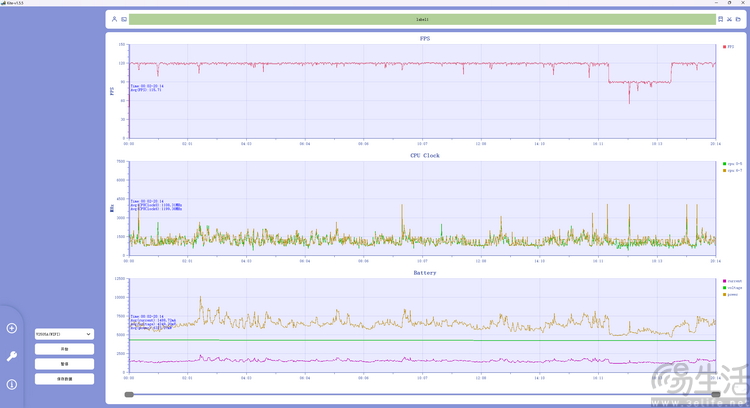Click the left handle of timeline range slider
750x408 pixels.
coord(129,395)
